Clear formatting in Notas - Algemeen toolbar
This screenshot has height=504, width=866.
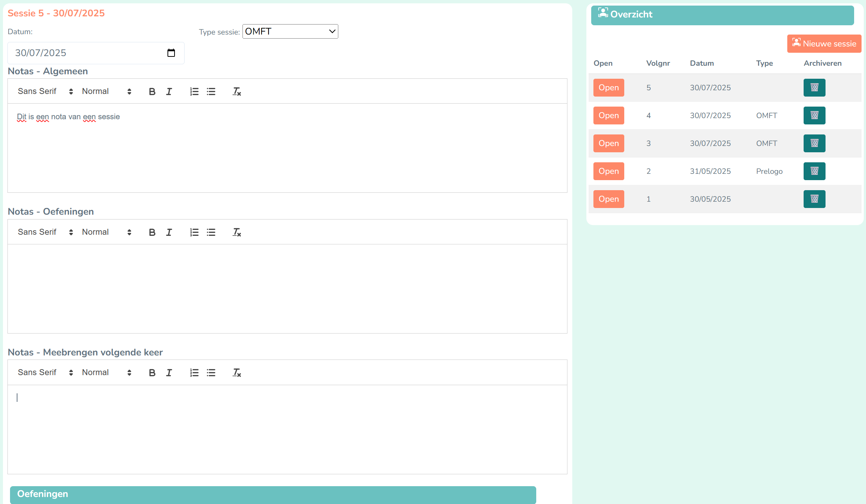pyautogui.click(x=237, y=91)
